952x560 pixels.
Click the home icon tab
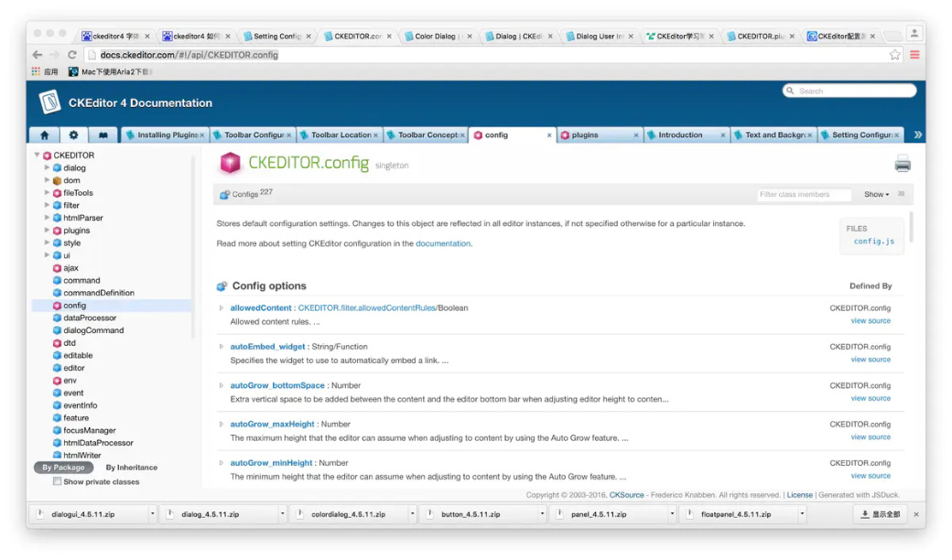[44, 135]
